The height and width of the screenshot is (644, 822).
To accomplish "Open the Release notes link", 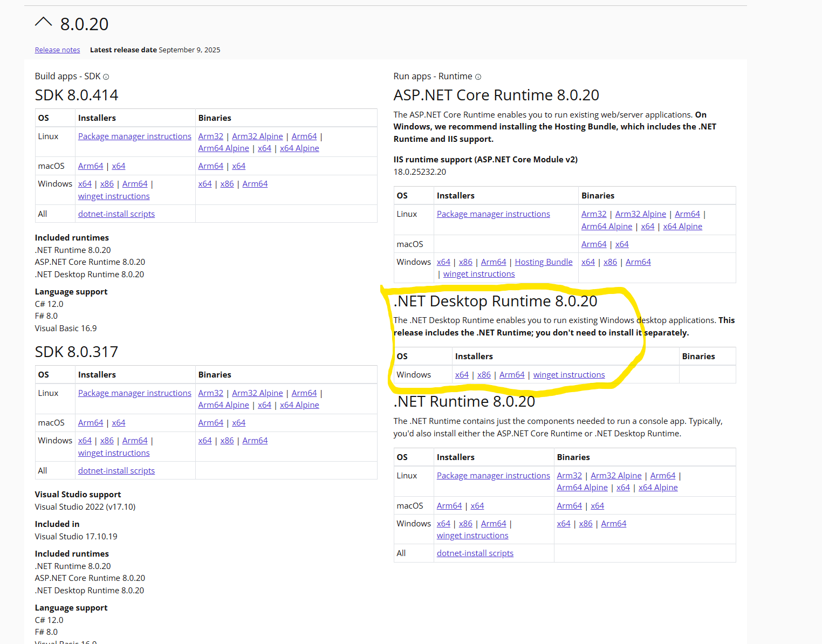I will click(x=57, y=50).
